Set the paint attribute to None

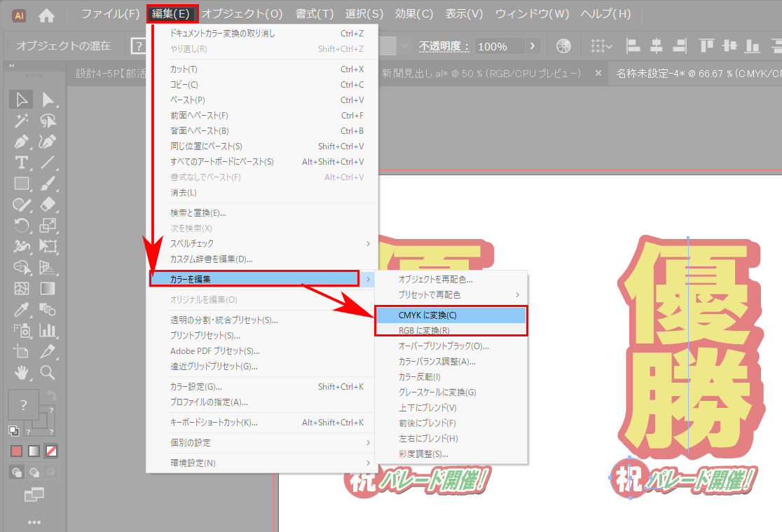(51, 451)
